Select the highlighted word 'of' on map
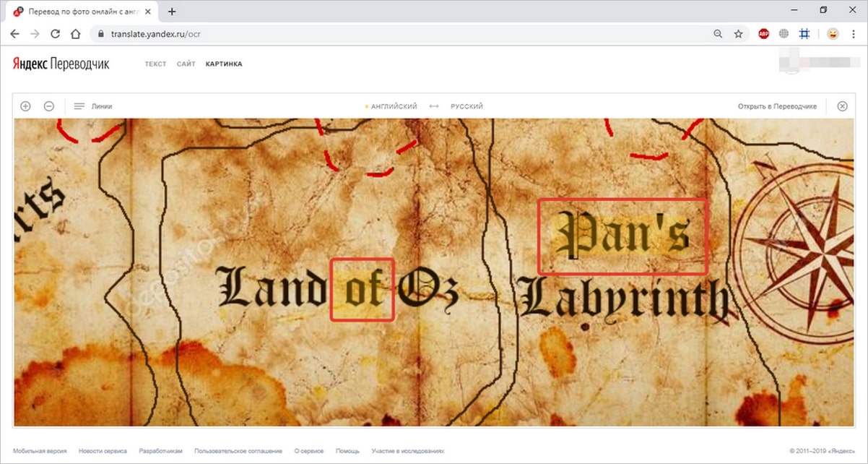Image resolution: width=868 pixels, height=464 pixels. 362,289
